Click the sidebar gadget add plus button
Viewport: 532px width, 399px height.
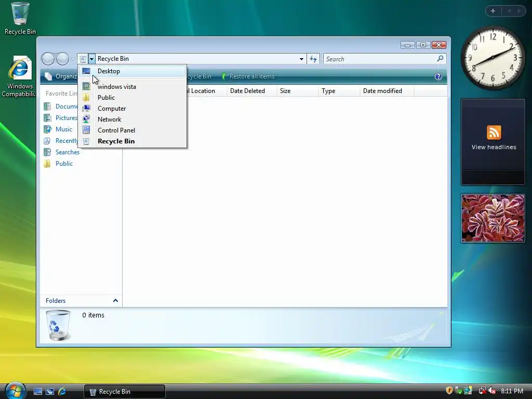[x=493, y=11]
